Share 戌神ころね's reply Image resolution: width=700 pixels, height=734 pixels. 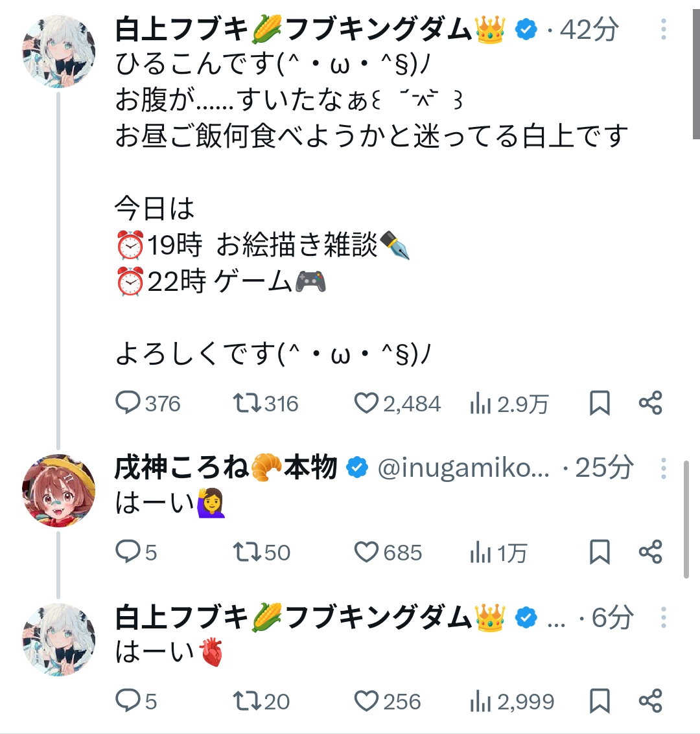click(650, 552)
